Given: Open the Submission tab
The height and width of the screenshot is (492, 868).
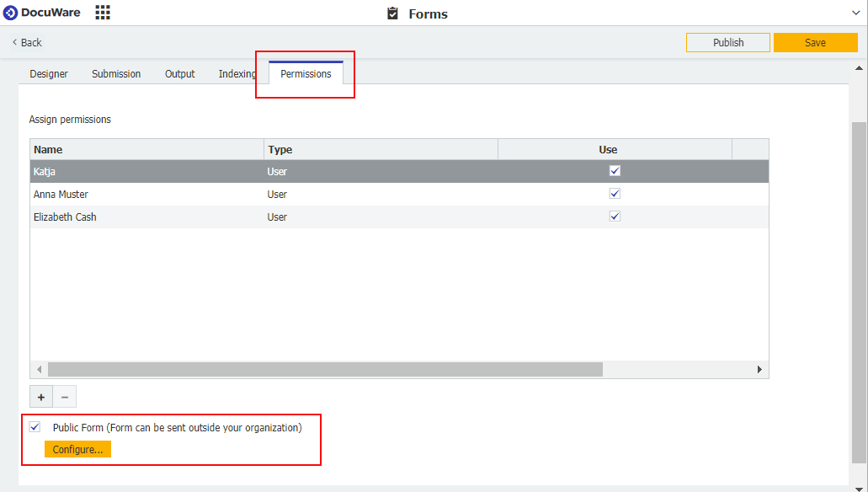Looking at the screenshot, I should (116, 74).
